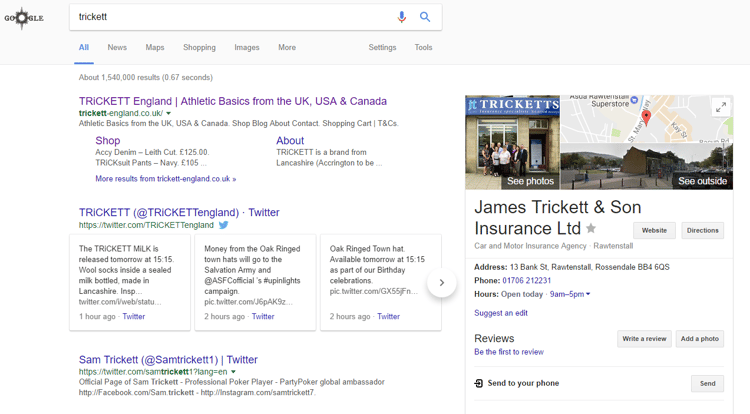Click the blue magnifier search icon
This screenshot has height=414, width=750.
tap(425, 17)
